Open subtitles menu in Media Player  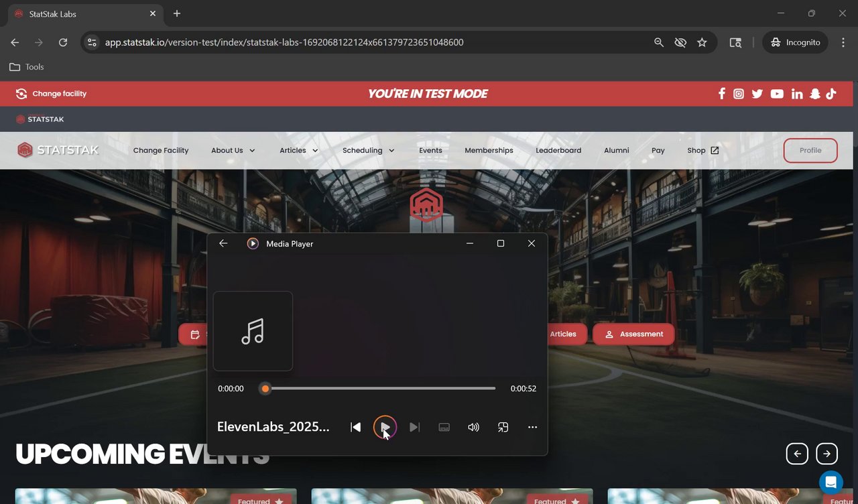tap(444, 427)
